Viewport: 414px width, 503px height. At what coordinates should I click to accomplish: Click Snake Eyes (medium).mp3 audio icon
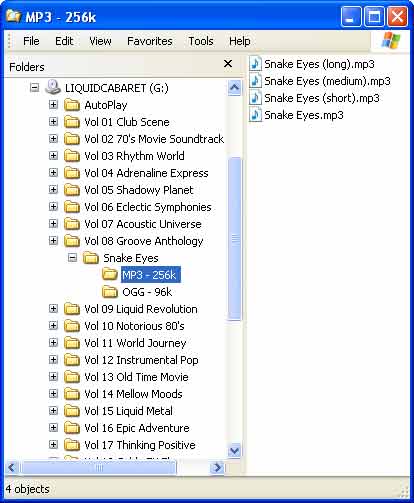(x=256, y=80)
